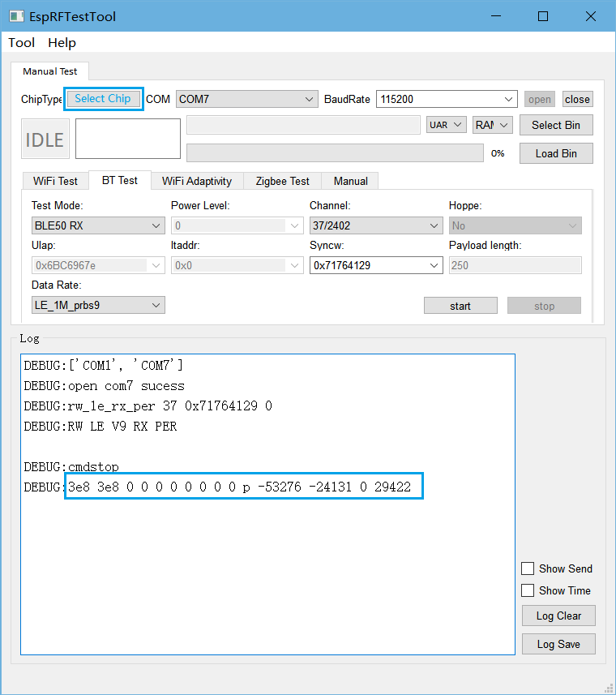The width and height of the screenshot is (616, 695).
Task: Expand the Test Mode BLE50 RX dropdown
Action: coord(98,225)
